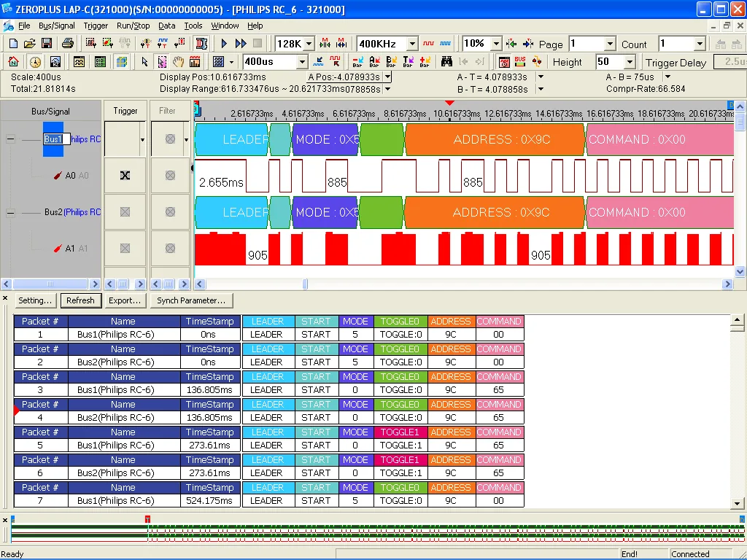Viewport: 747px width, 560px height.
Task: Click the waveform statistics chart icon
Action: tap(195, 61)
